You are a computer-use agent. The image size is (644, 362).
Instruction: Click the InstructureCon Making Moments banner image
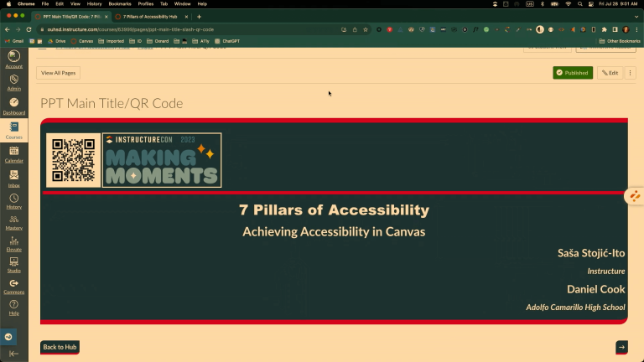coord(162,160)
